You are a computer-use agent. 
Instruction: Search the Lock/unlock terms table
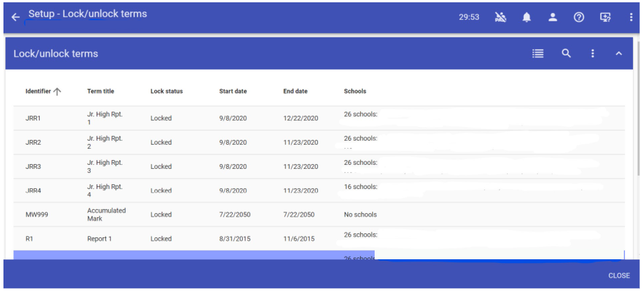click(x=566, y=54)
